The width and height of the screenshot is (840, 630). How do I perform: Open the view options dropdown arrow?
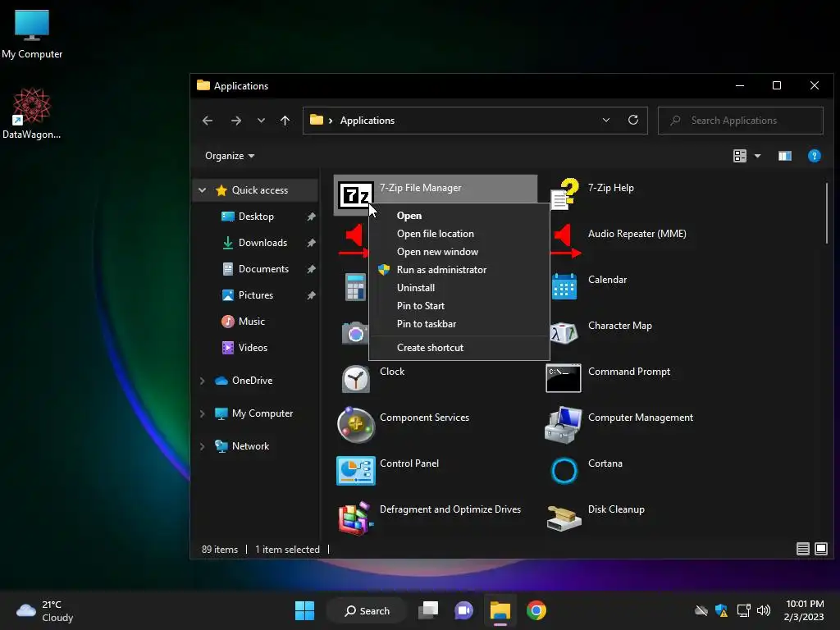757,156
